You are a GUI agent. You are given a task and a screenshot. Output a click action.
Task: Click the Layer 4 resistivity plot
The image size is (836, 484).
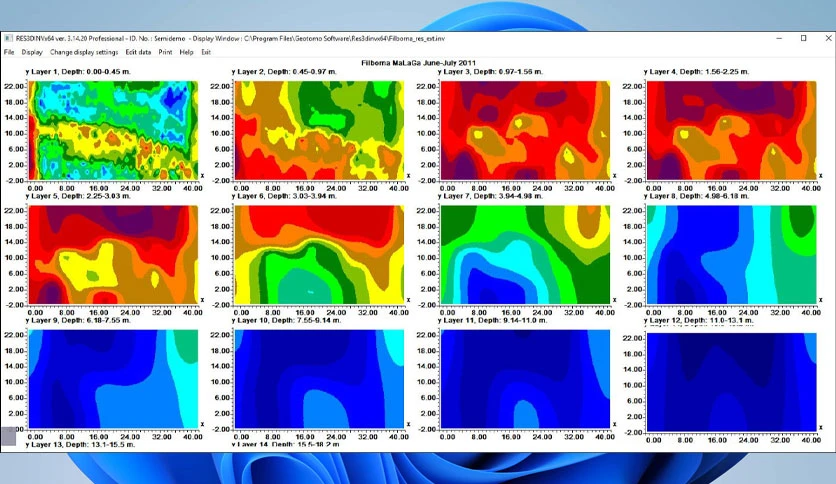coord(732,130)
